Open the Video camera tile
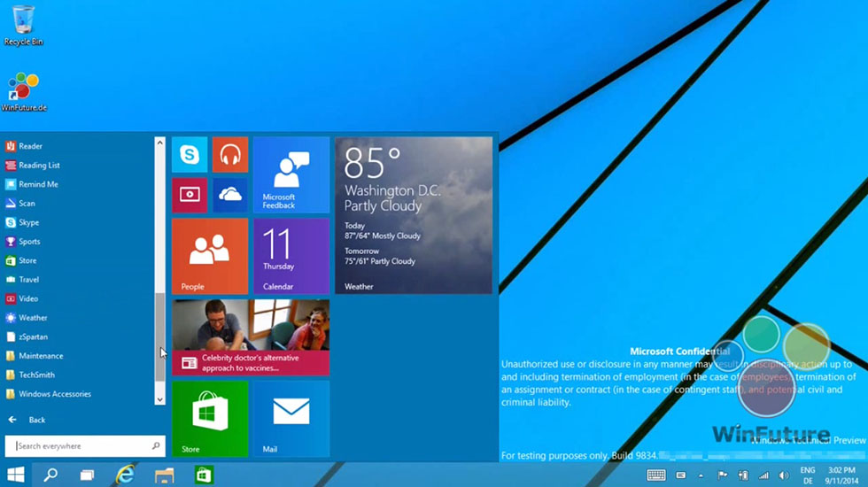This screenshot has width=868, height=487. [190, 195]
